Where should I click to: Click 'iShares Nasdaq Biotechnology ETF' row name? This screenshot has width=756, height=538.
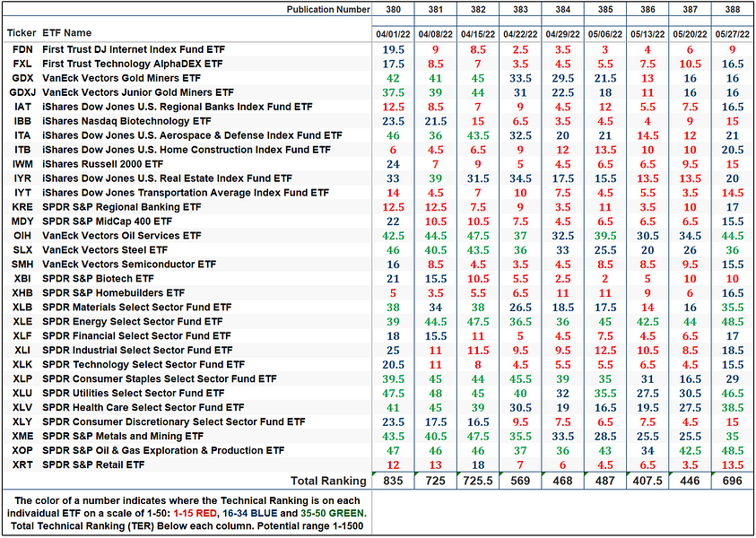pos(126,121)
